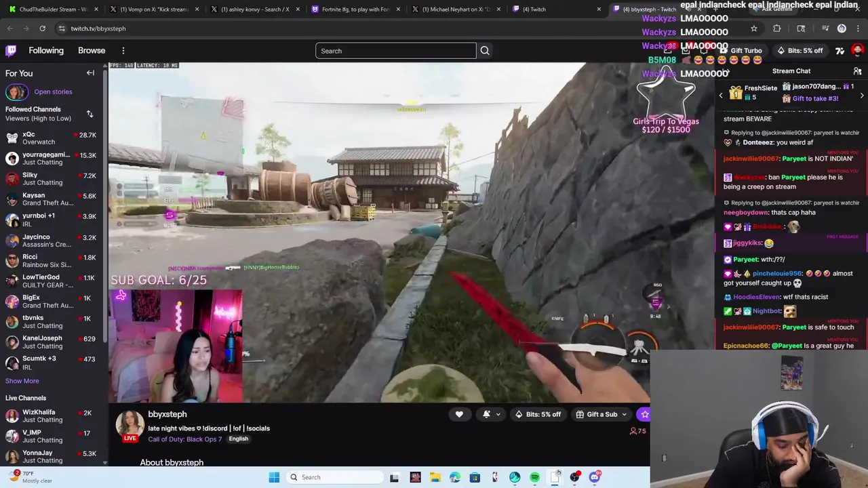Bookmark this page with the star
The height and width of the screenshot is (488, 868).
point(753,28)
